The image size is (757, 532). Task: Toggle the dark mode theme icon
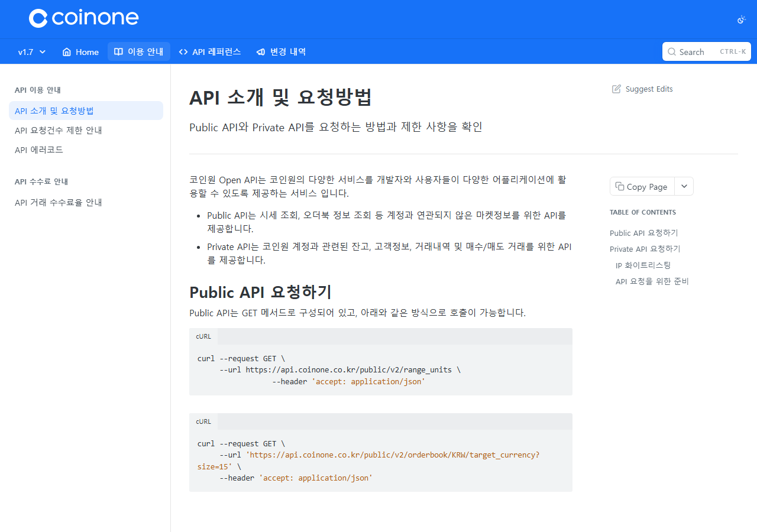coord(741,20)
